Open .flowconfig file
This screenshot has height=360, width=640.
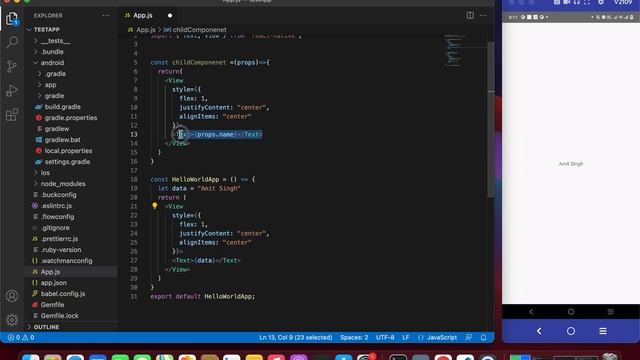point(58,217)
